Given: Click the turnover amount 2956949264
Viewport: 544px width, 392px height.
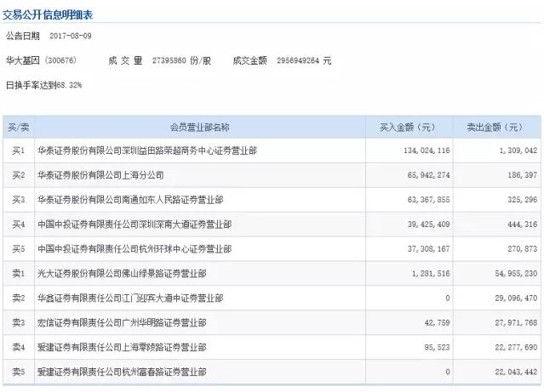Looking at the screenshot, I should click(x=298, y=60).
